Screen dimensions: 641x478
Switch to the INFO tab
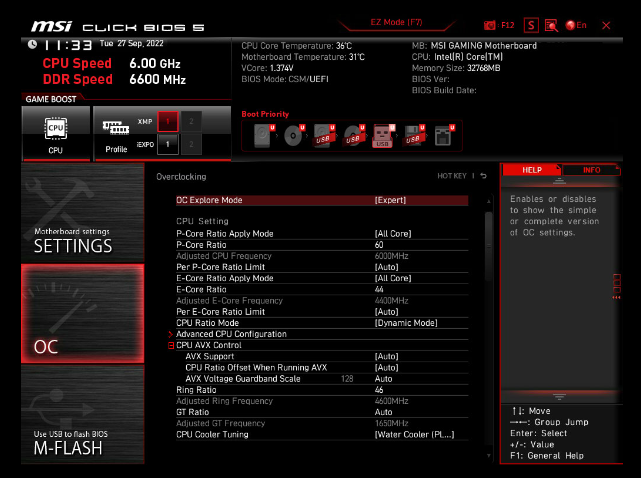click(591, 170)
